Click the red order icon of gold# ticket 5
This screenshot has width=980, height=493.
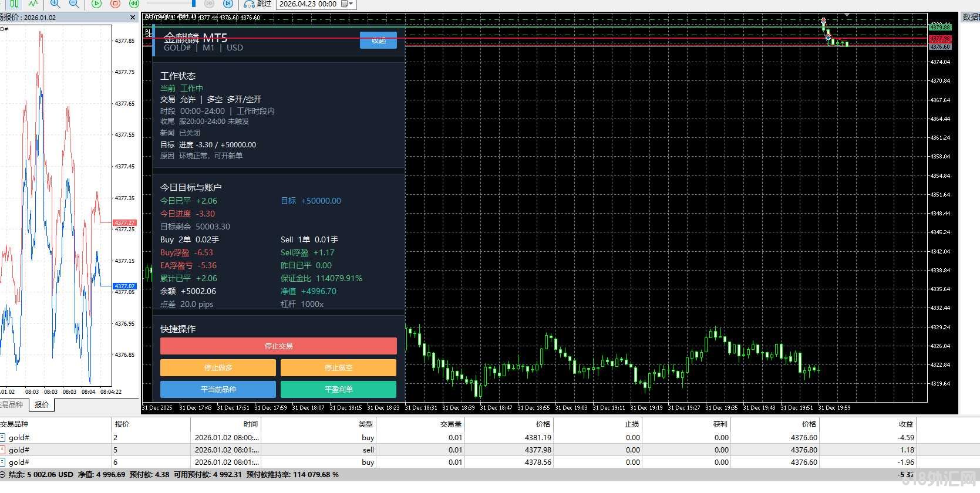point(3,450)
